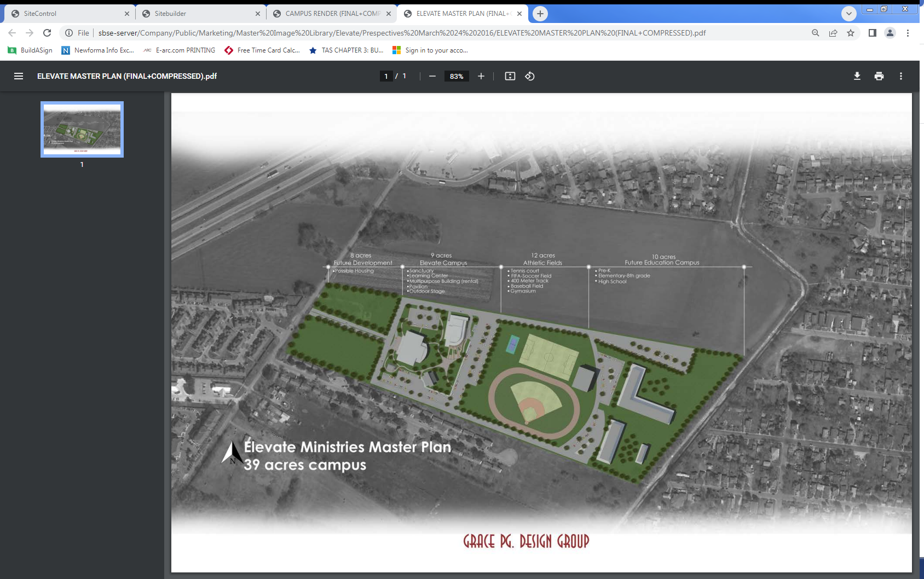Open E-arc.com PRINTING bookmark
Screen dimensions: 924x579
pyautogui.click(x=179, y=50)
